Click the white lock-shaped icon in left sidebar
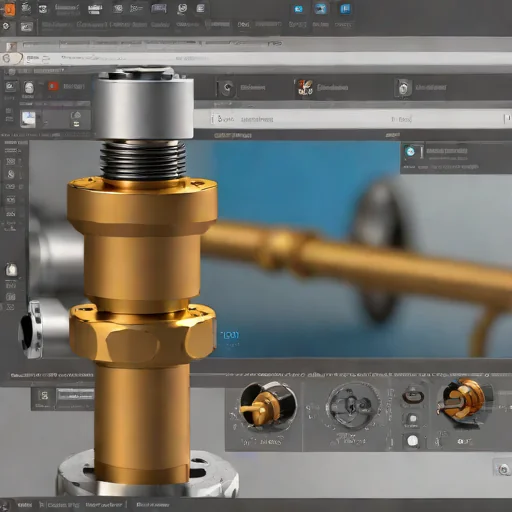The height and width of the screenshot is (512, 512). click(11, 269)
